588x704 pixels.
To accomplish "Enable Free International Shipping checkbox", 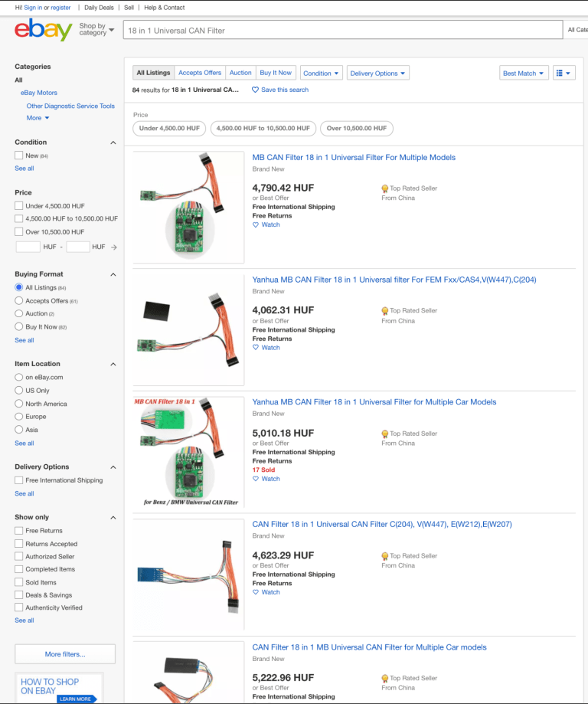I will 19,480.
